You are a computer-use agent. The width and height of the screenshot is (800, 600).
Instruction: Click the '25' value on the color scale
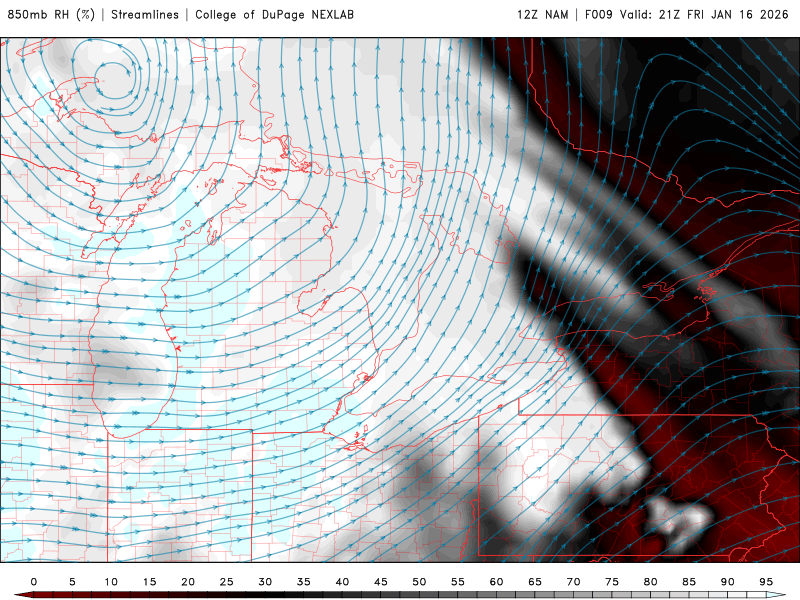(x=227, y=582)
